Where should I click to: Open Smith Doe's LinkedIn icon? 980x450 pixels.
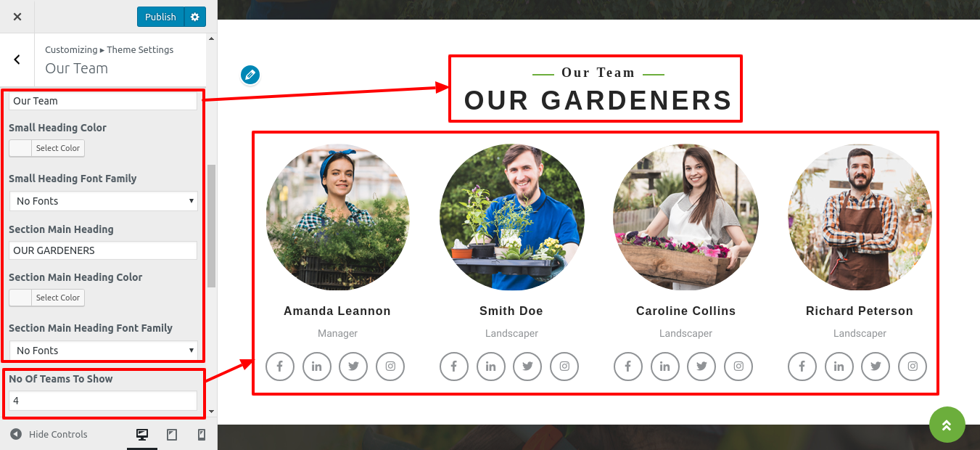[x=491, y=367]
